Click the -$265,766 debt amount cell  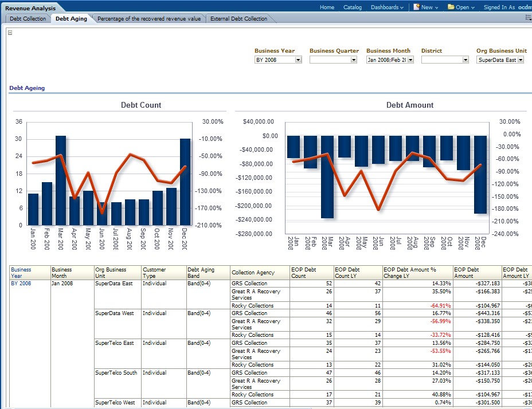pos(488,351)
